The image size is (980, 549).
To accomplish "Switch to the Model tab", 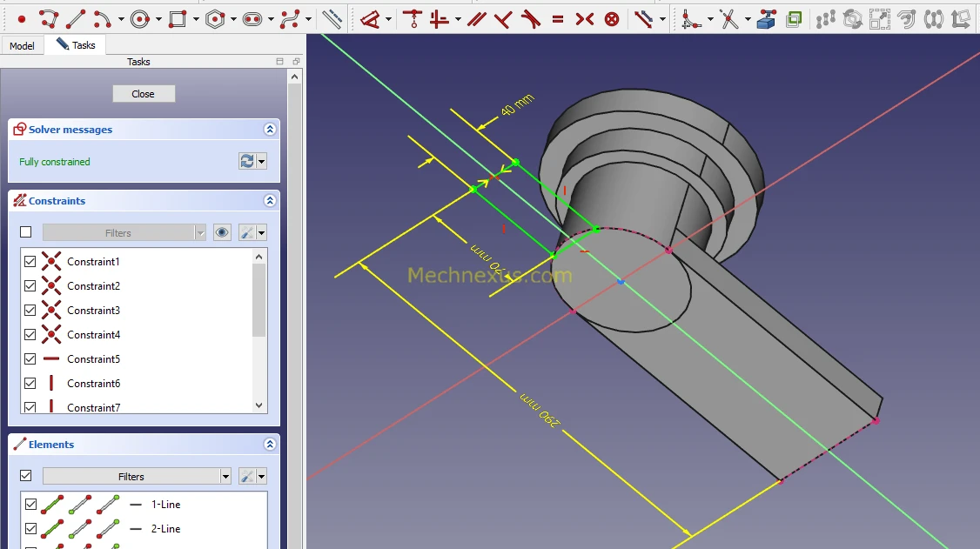I will 22,46.
